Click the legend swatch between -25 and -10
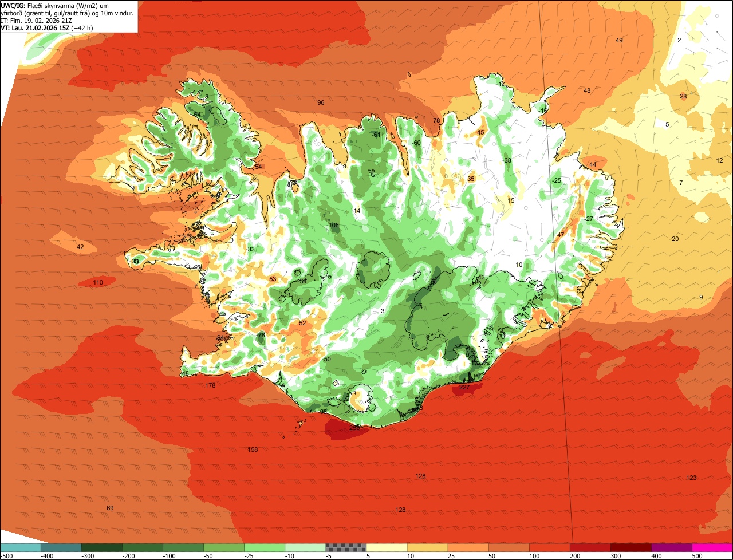The width and height of the screenshot is (733, 560). click(x=264, y=547)
